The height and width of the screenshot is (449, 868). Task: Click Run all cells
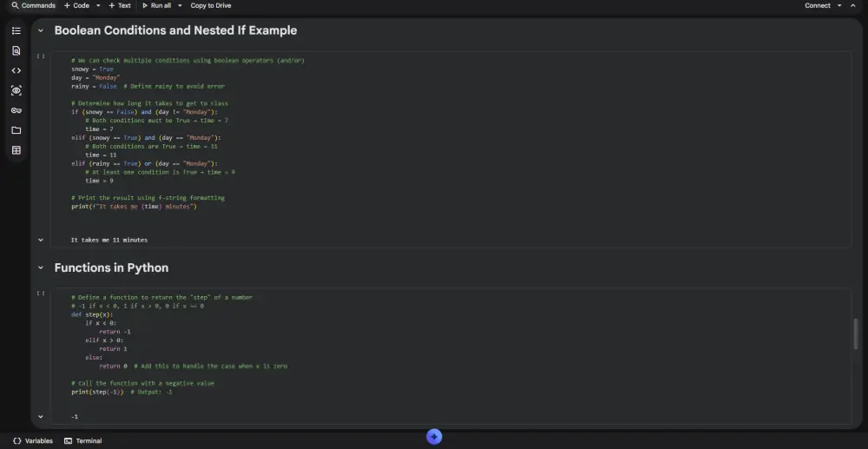[x=156, y=5]
